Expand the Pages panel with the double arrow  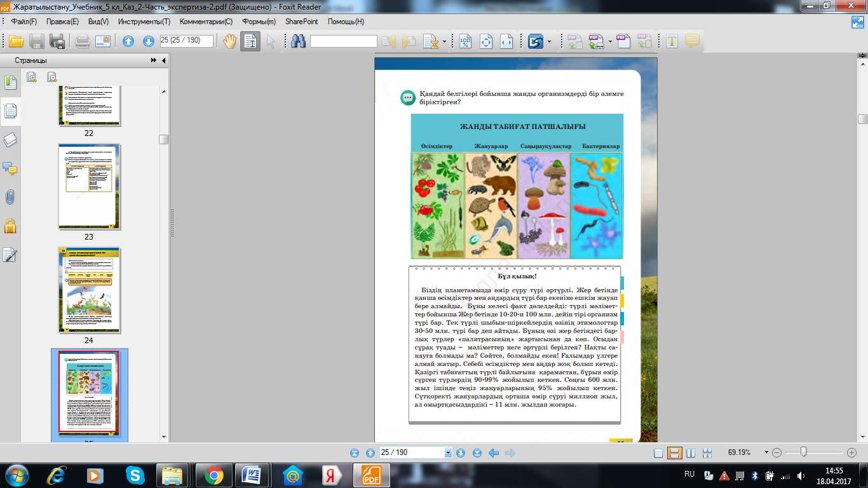click(x=153, y=60)
